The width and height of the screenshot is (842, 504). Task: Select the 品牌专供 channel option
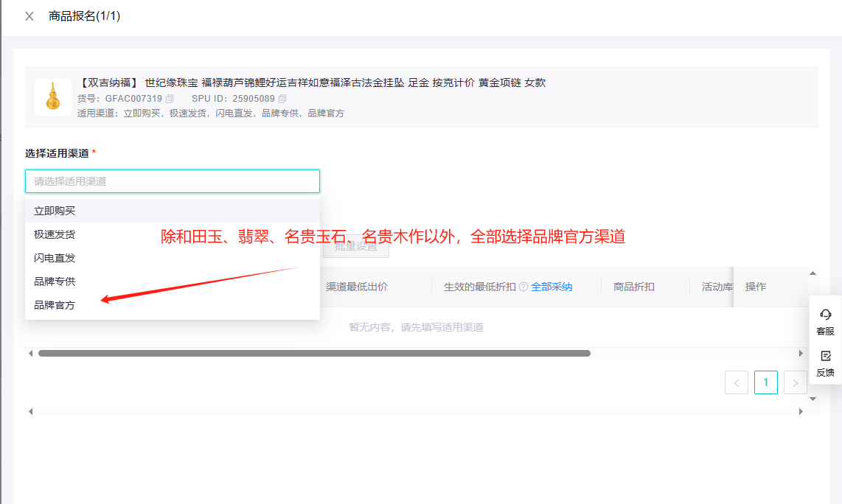tap(55, 281)
